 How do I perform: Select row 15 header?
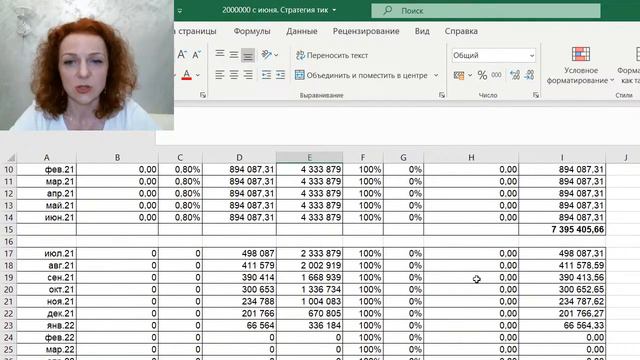coord(8,229)
